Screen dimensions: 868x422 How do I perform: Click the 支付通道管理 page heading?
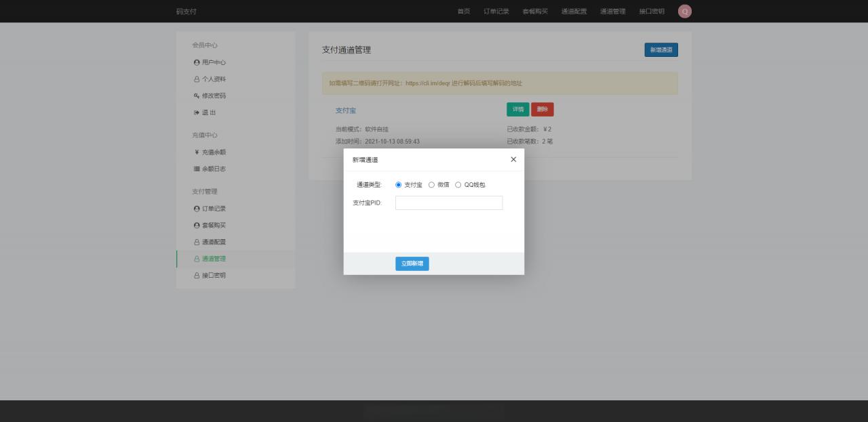pos(347,50)
